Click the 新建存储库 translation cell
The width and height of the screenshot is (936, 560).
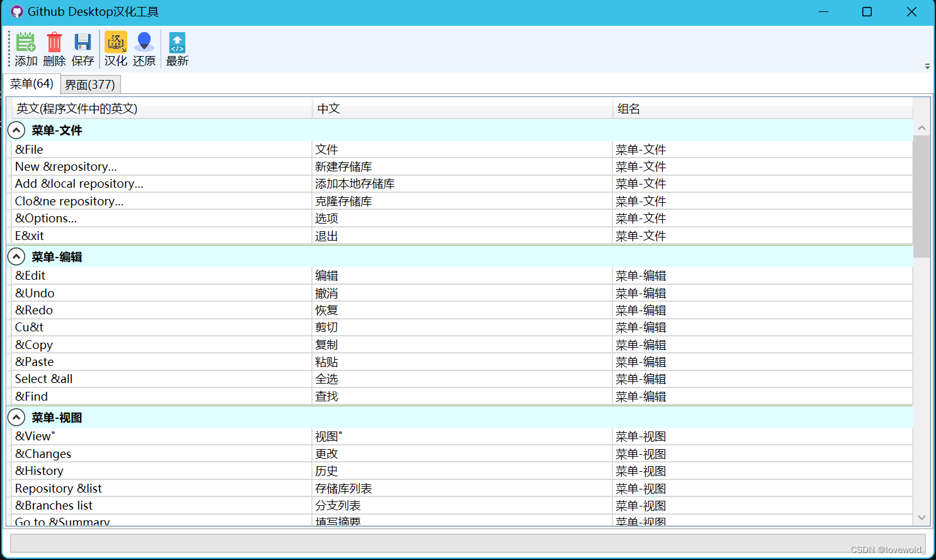click(462, 166)
